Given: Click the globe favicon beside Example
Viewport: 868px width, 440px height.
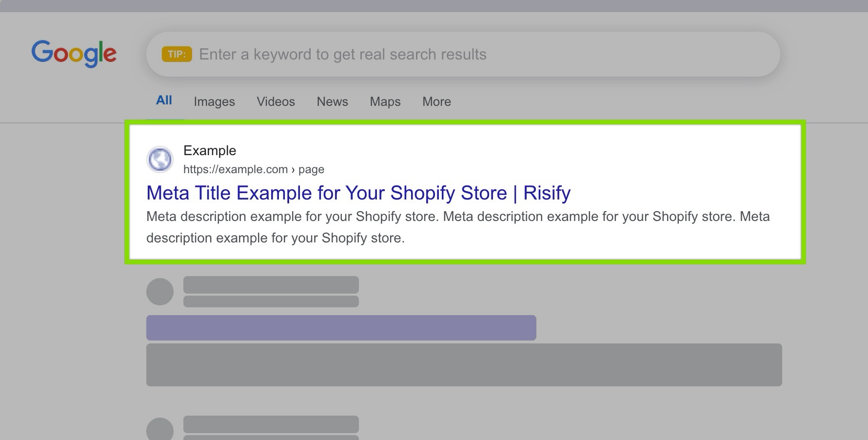Looking at the screenshot, I should [x=160, y=159].
